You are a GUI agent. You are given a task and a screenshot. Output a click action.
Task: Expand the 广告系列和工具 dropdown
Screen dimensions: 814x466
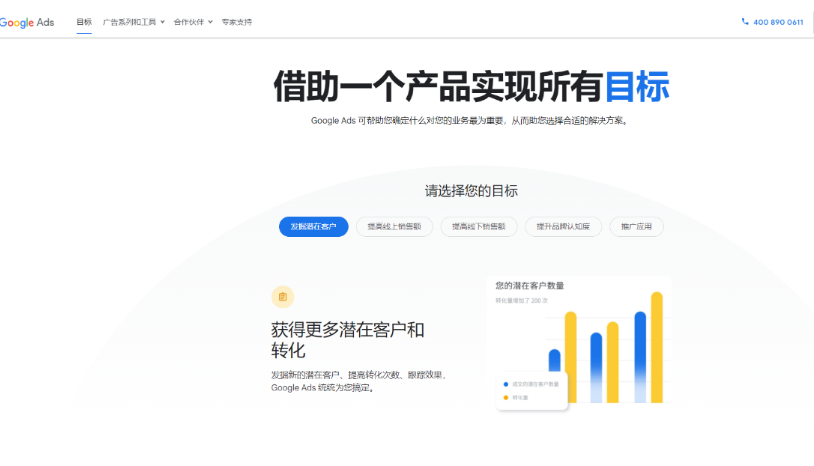[134, 22]
